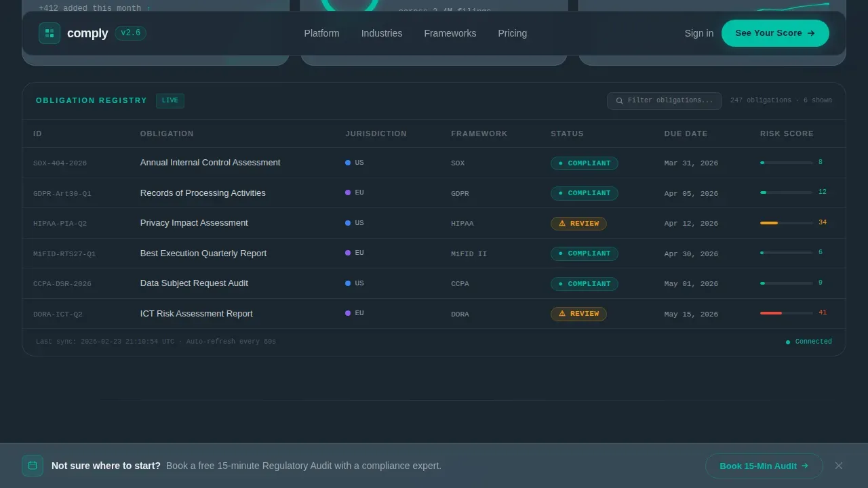
Task: Click the See Your Score button
Action: (775, 33)
